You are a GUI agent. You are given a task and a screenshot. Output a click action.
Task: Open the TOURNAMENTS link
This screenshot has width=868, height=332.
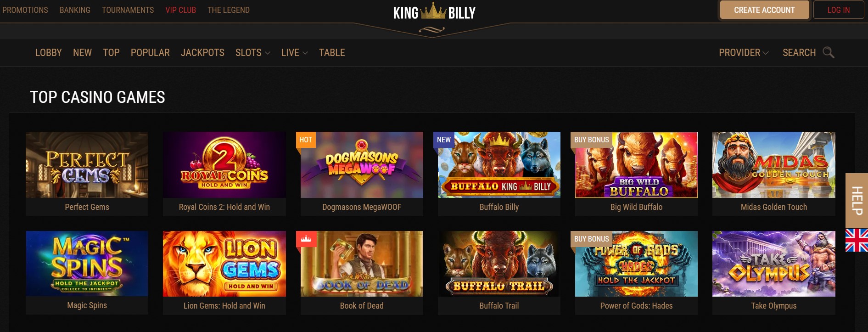pos(128,10)
